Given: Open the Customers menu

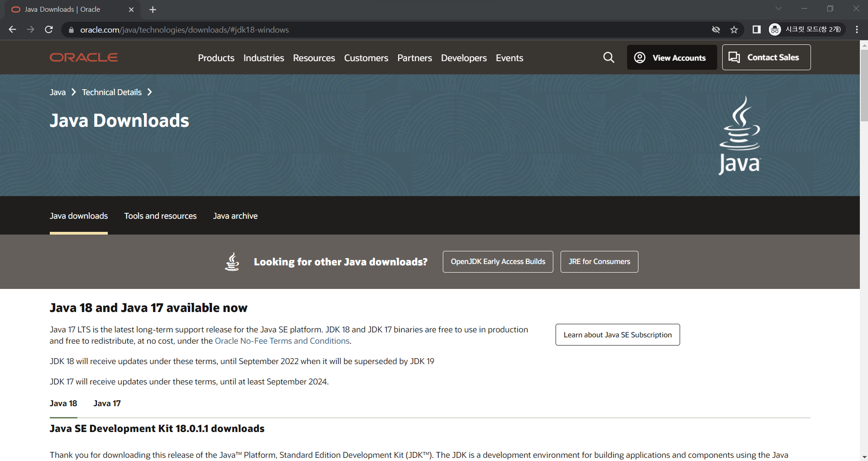Looking at the screenshot, I should (366, 58).
